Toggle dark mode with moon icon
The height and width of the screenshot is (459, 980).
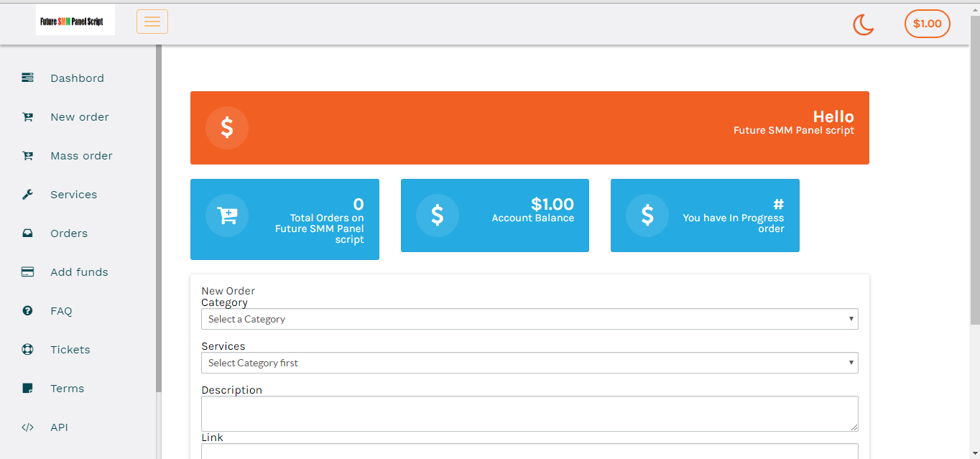(863, 24)
